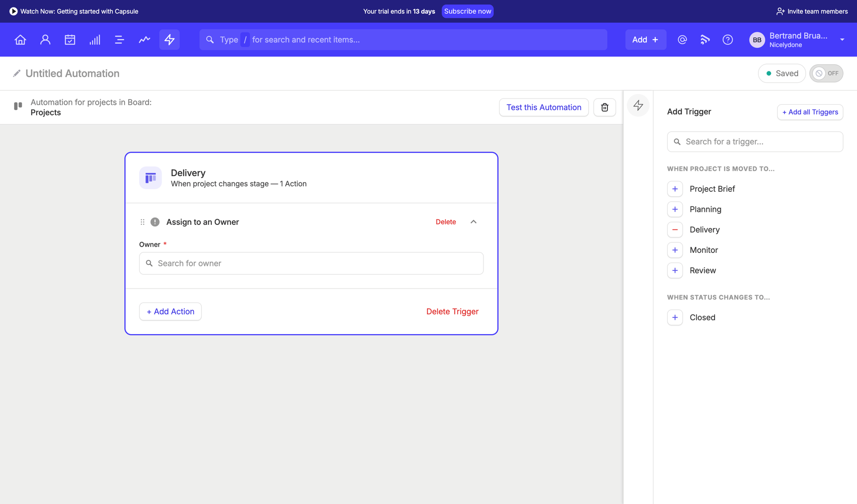Open the account dropdown next to Bertrand
The height and width of the screenshot is (504, 857).
pyautogui.click(x=842, y=40)
